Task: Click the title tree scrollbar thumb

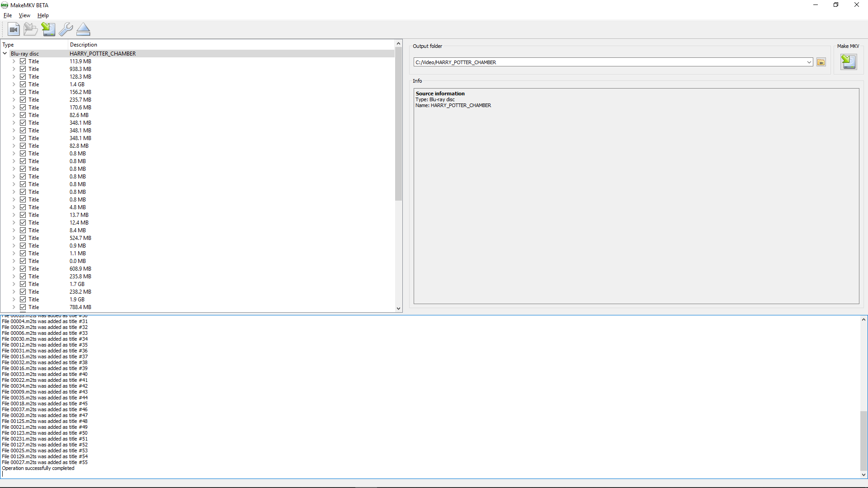Action: [x=398, y=124]
